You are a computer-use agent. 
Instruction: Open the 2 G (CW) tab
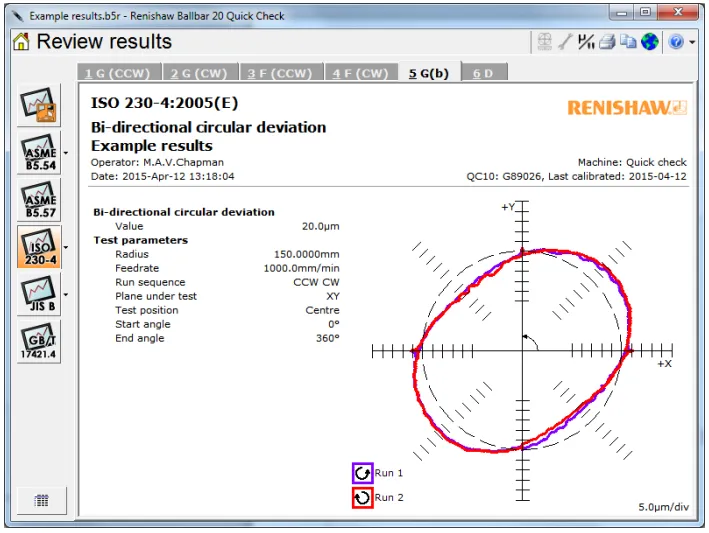(x=199, y=72)
